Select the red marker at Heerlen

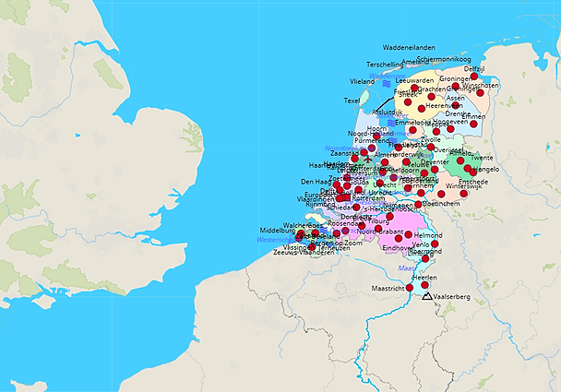(x=424, y=285)
